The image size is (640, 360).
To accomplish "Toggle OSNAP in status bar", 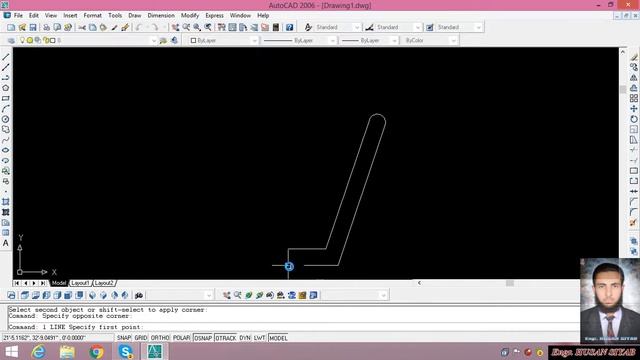I will click(203, 338).
